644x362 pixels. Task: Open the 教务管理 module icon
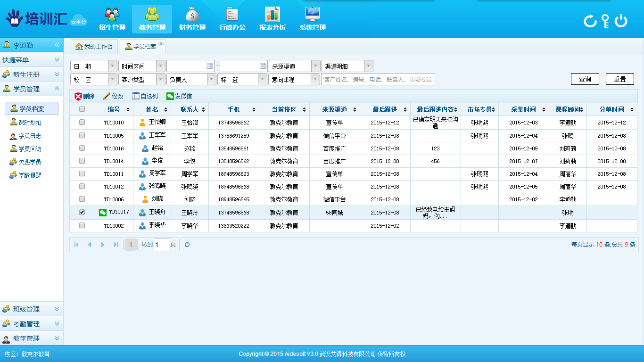152,19
